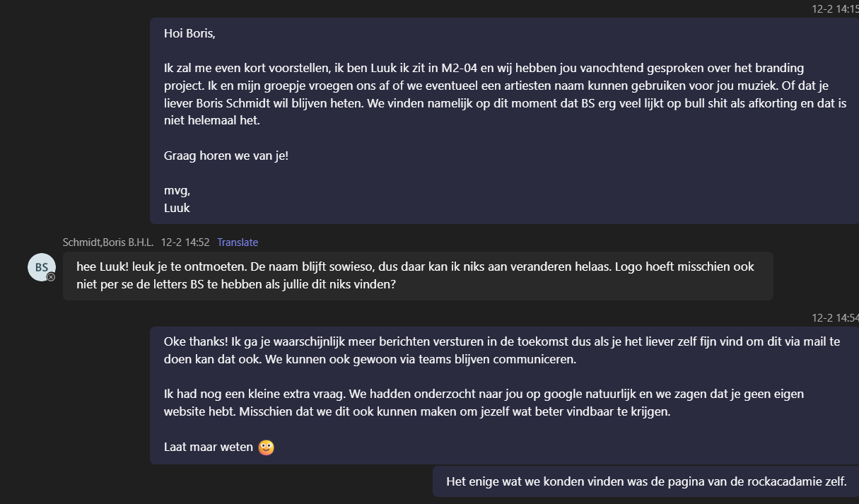The width and height of the screenshot is (859, 504).
Task: Click the smiling emoji in Luuk's message
Action: [266, 447]
